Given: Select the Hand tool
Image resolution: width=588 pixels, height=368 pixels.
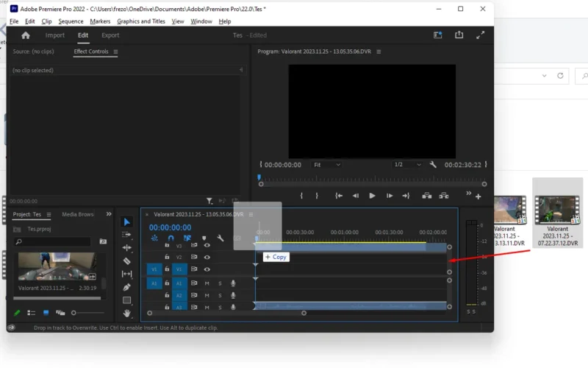Looking at the screenshot, I should [x=126, y=314].
